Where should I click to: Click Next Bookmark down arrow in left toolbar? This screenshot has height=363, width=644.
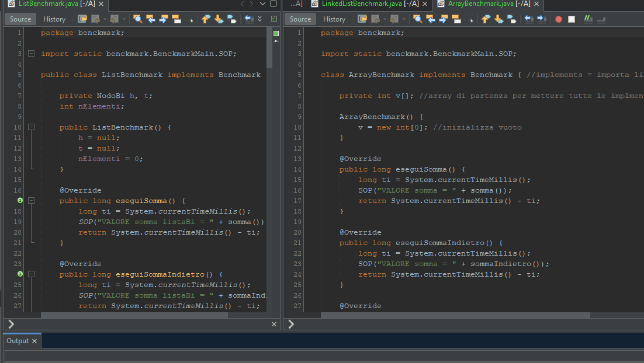[219, 19]
